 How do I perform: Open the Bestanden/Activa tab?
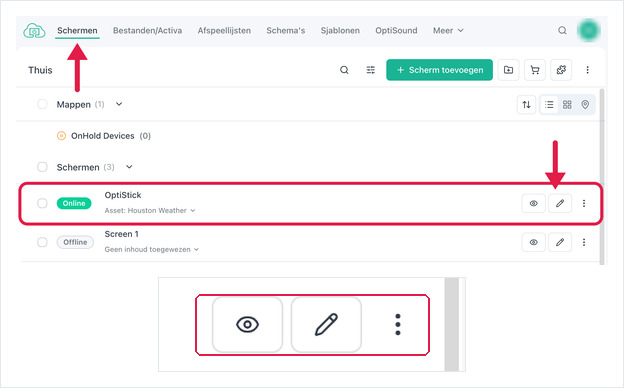147,31
